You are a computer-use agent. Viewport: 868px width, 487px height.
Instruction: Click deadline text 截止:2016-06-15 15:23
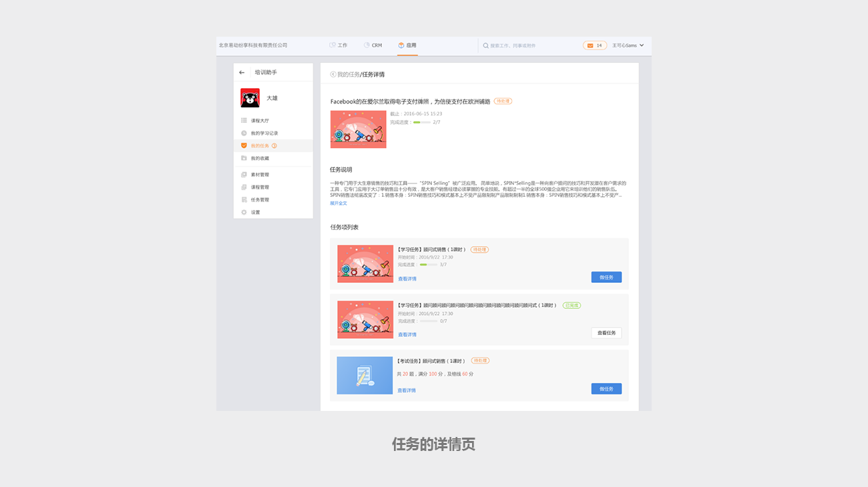click(x=416, y=114)
